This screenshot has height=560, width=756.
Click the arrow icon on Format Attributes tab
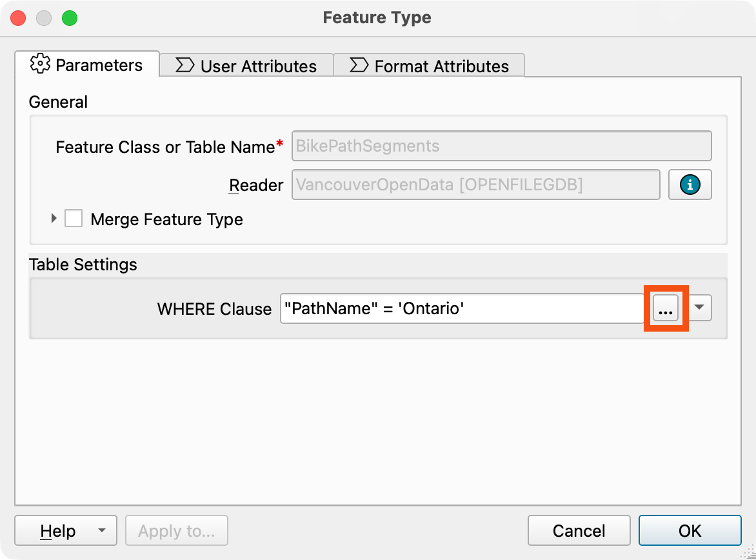359,65
